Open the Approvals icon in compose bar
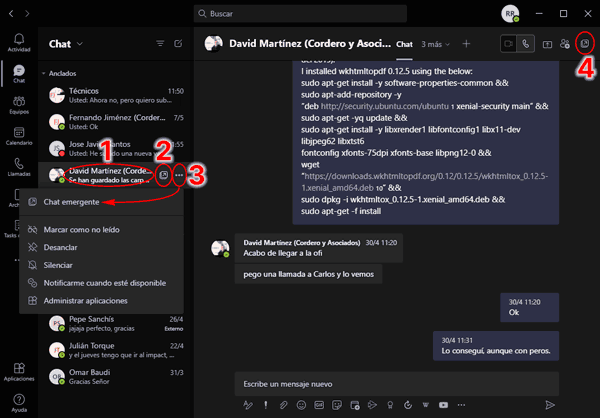This screenshot has width=600, height=418. tap(408, 405)
